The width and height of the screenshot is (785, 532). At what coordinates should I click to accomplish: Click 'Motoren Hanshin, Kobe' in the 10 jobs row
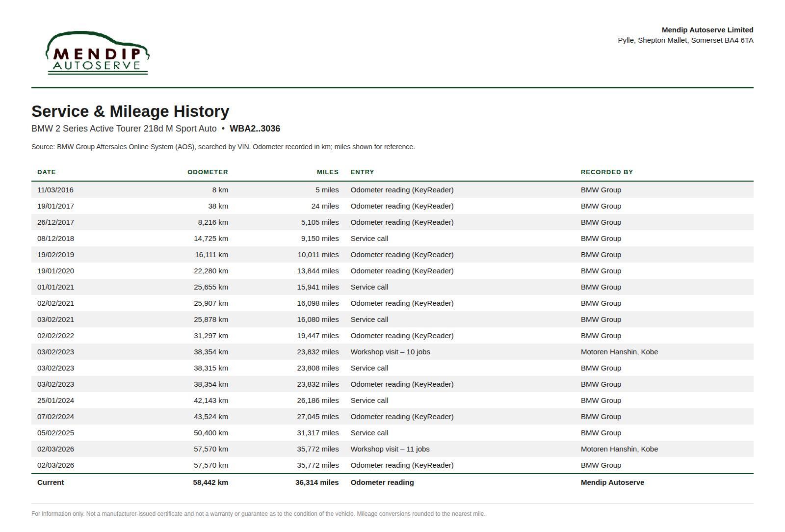pos(620,352)
